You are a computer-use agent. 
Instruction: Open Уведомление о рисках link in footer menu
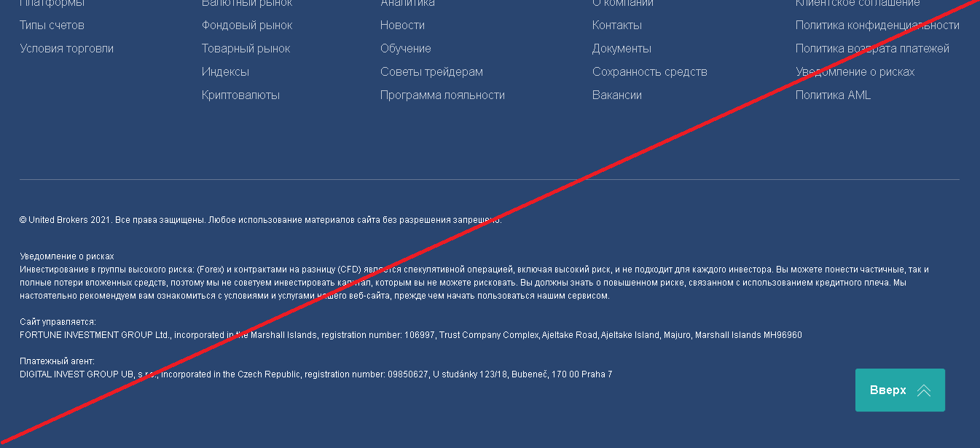point(855,72)
